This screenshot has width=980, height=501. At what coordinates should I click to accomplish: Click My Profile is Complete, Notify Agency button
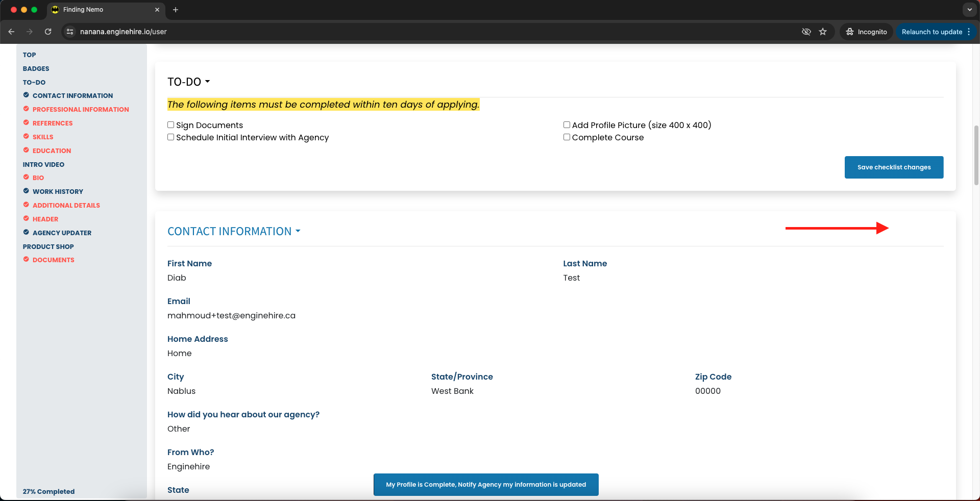486,485
